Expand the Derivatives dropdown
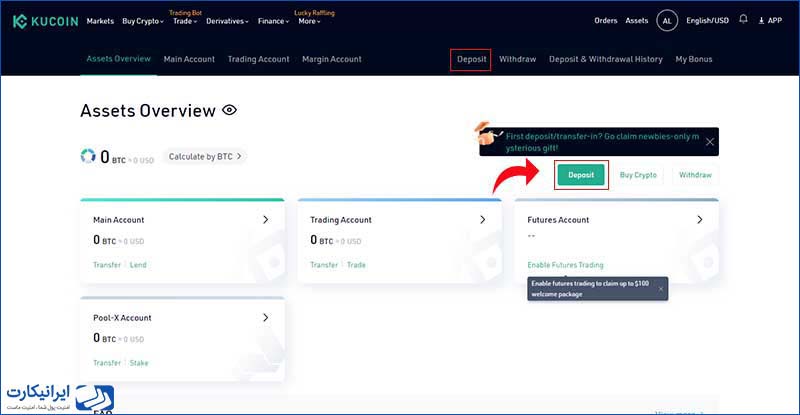Viewport: 800px width, 415px height. pyautogui.click(x=227, y=21)
